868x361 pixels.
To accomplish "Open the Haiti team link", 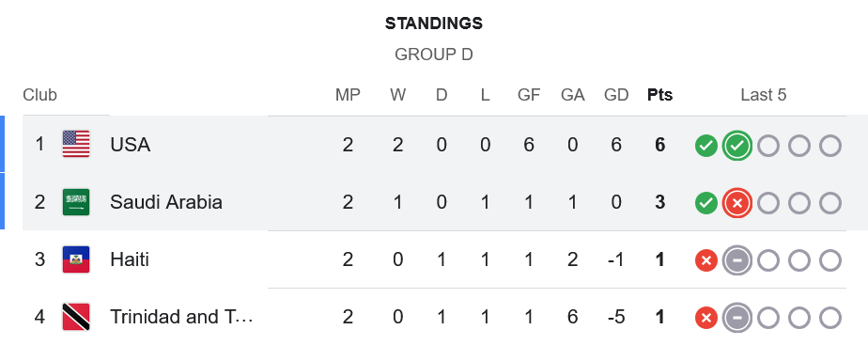I will (130, 259).
